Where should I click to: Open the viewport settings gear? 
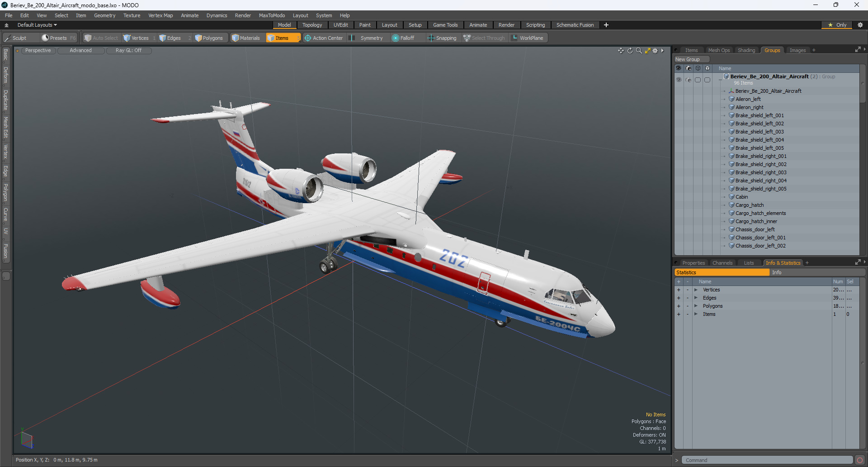tap(655, 51)
